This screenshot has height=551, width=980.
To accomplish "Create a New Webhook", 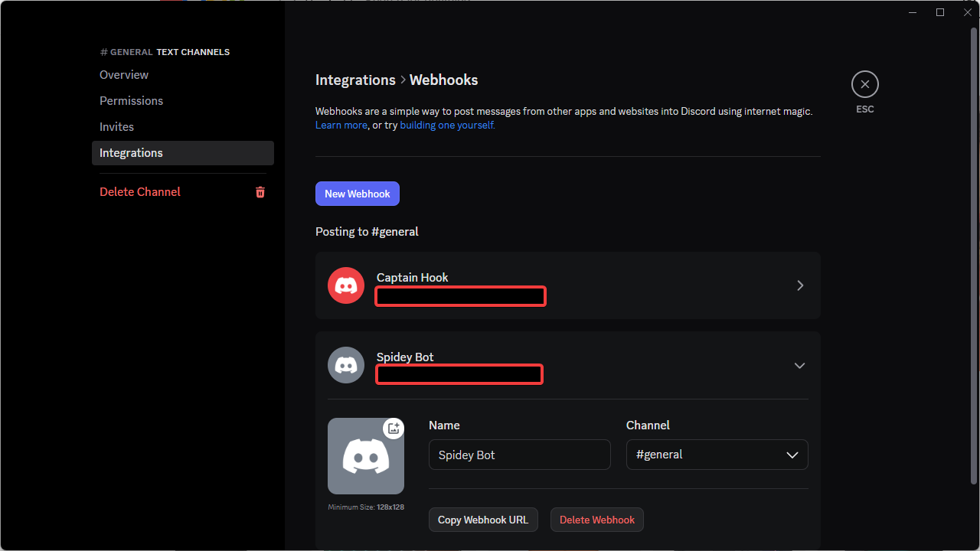I will [358, 194].
